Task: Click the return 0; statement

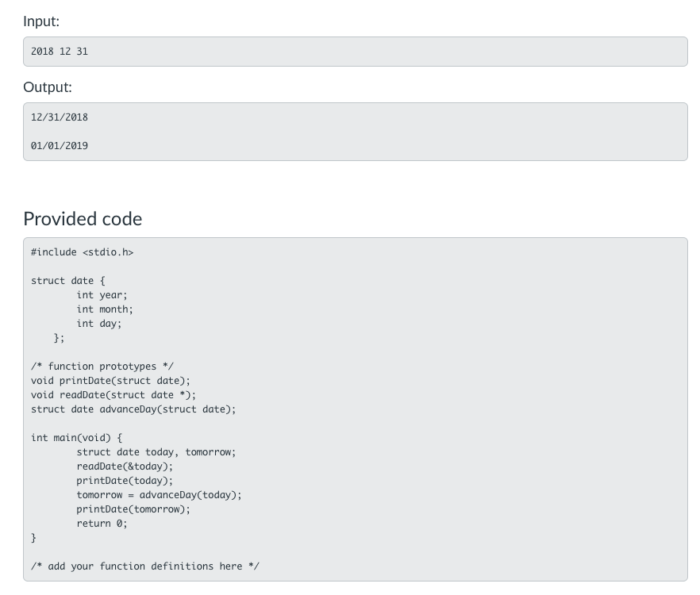Action: pyautogui.click(x=102, y=524)
